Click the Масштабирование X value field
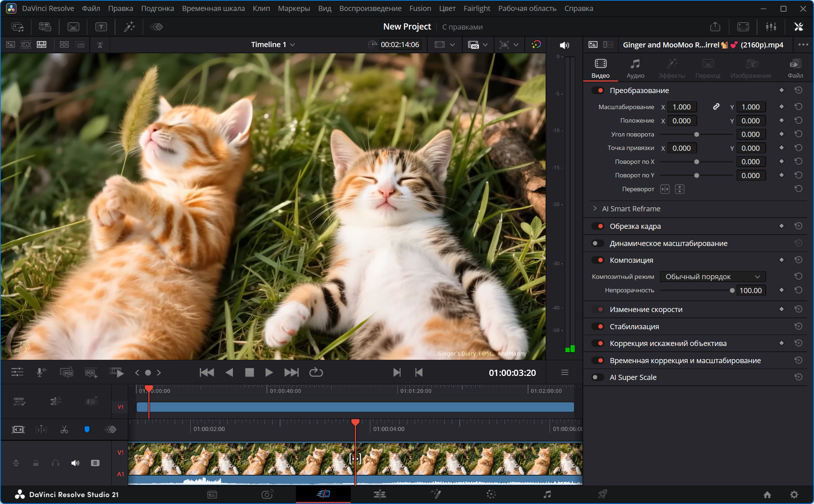The height and width of the screenshot is (504, 814). [682, 107]
